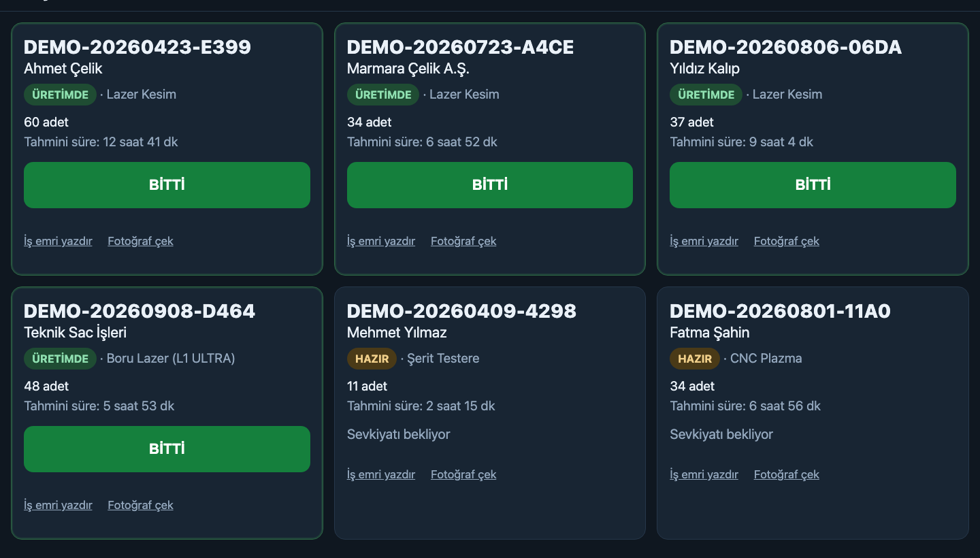Print work order for DEMO-20260723-A4CE
The width and height of the screenshot is (980, 558).
point(381,241)
